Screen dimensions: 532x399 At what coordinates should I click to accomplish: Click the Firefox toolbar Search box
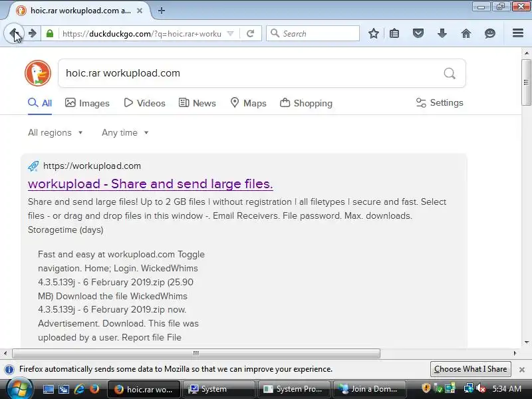(x=313, y=33)
